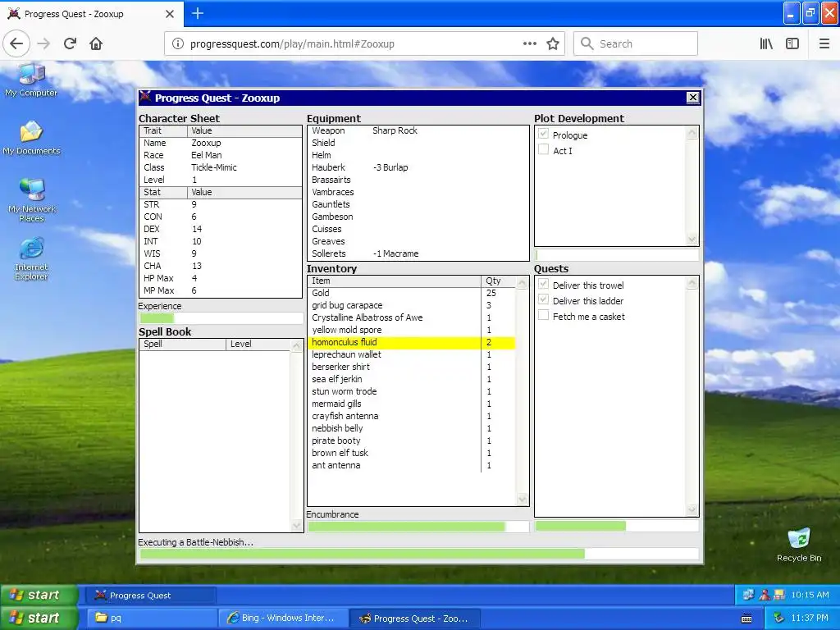This screenshot has height=630, width=840.
Task: Click the quest progress bar under Quests
Action: coord(617,526)
